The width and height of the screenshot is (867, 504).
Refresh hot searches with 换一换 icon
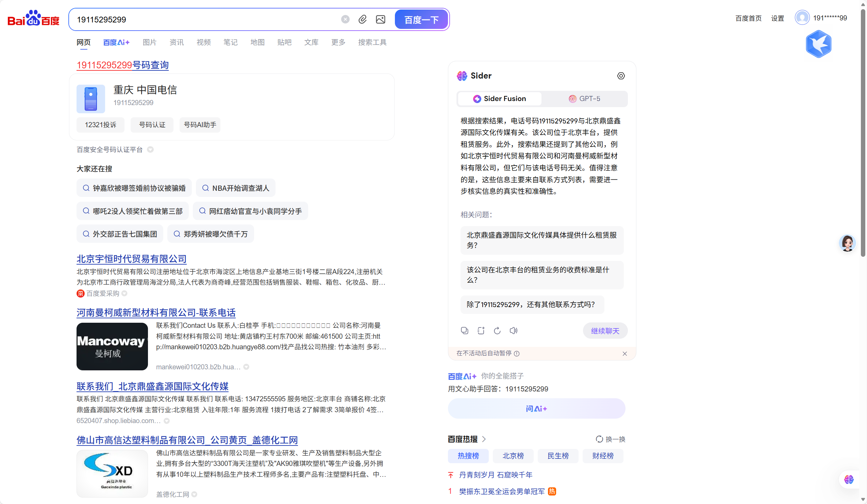[600, 439]
